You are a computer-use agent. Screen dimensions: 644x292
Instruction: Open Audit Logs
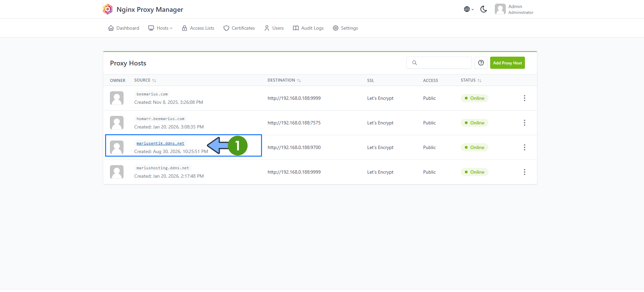[308, 28]
